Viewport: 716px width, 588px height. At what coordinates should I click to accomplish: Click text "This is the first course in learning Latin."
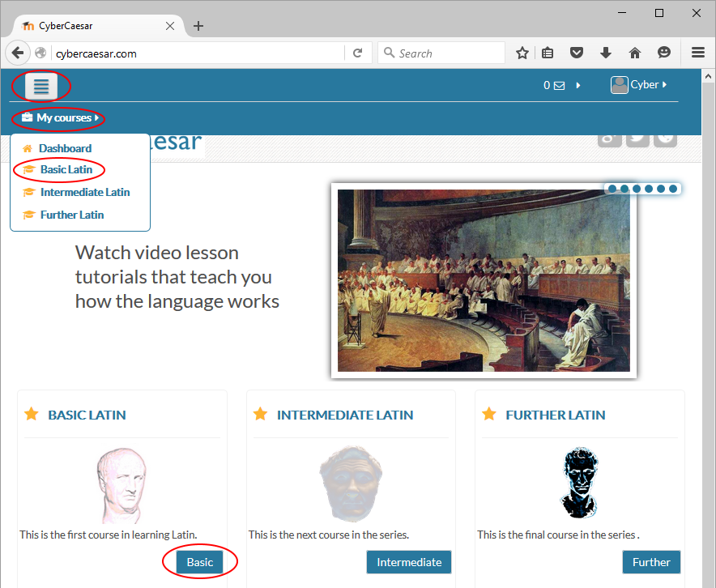(x=109, y=535)
